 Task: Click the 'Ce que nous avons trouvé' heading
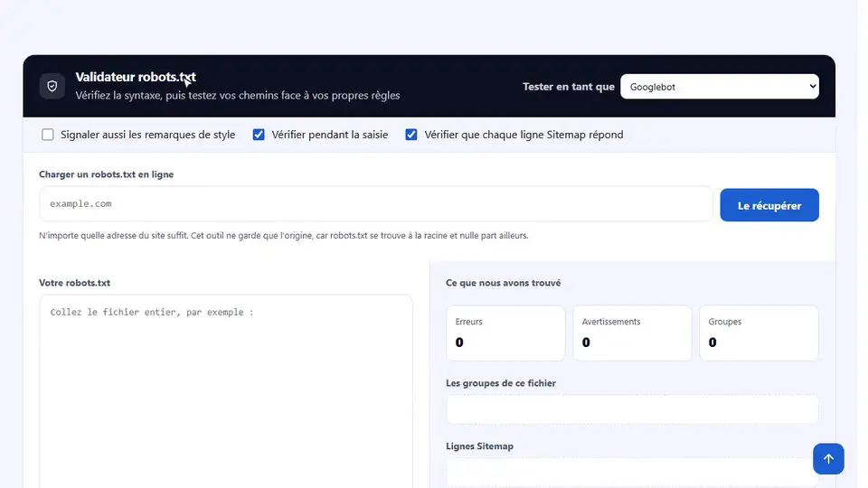pyautogui.click(x=504, y=283)
